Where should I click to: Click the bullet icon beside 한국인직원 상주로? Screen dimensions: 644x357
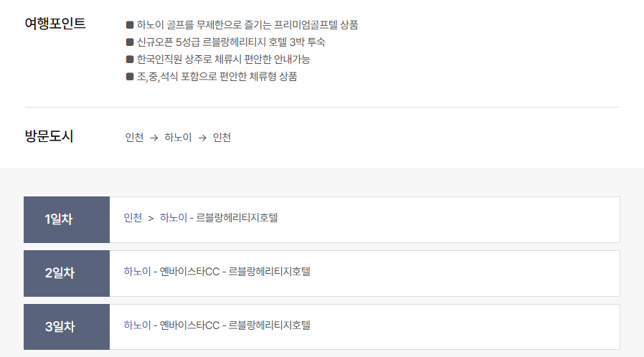130,59
